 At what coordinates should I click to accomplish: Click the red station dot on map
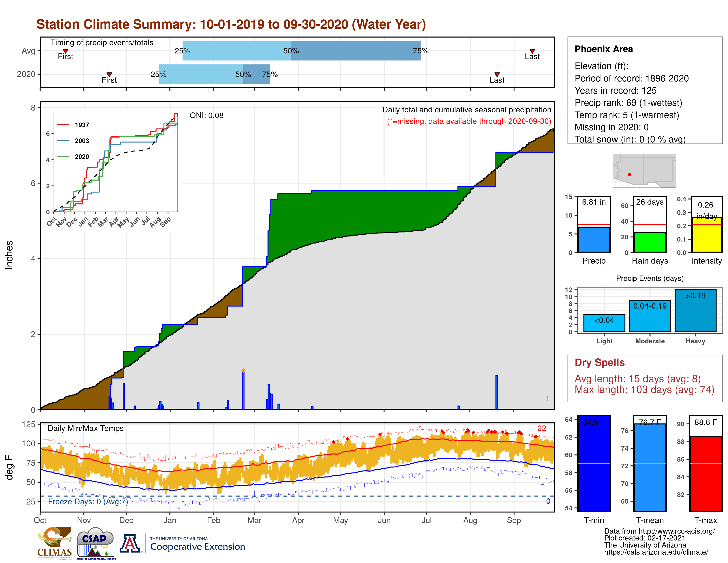[629, 174]
